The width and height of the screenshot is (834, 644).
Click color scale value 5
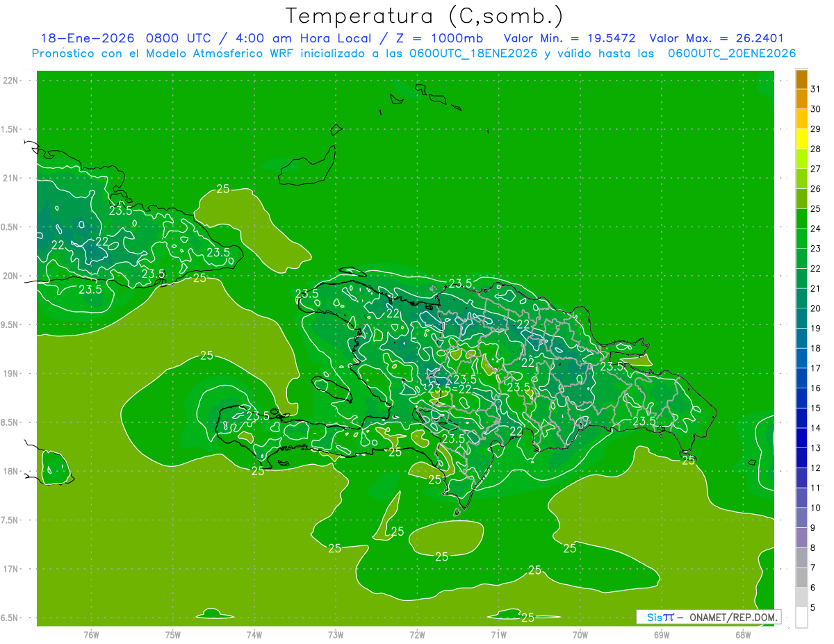point(813,607)
